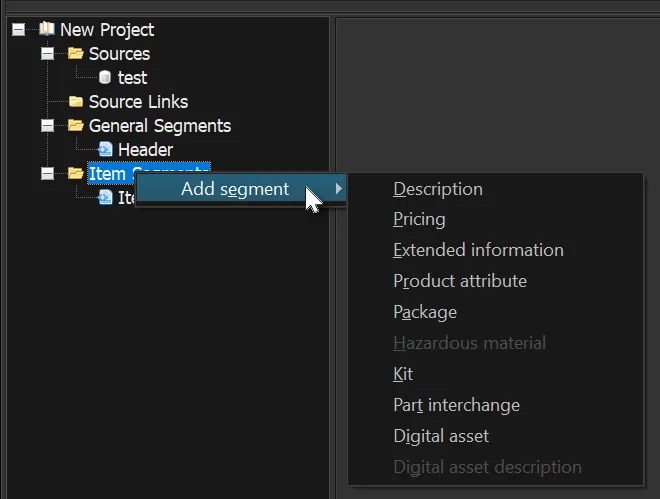660x499 pixels.
Task: Open the Add segment submenu arrow
Action: tap(339, 189)
